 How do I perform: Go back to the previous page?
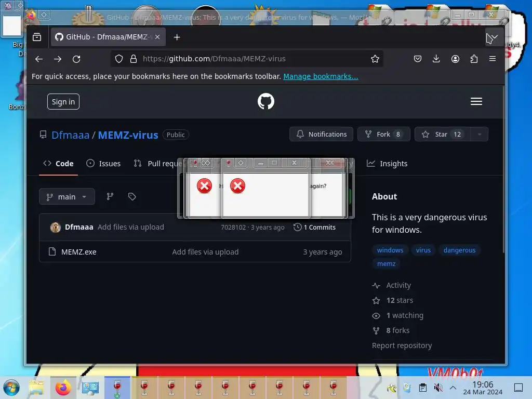[39, 59]
